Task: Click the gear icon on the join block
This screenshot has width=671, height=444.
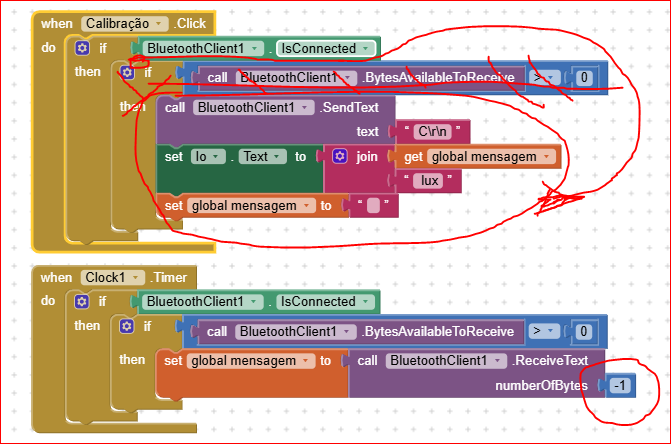Action: pyautogui.click(x=339, y=157)
